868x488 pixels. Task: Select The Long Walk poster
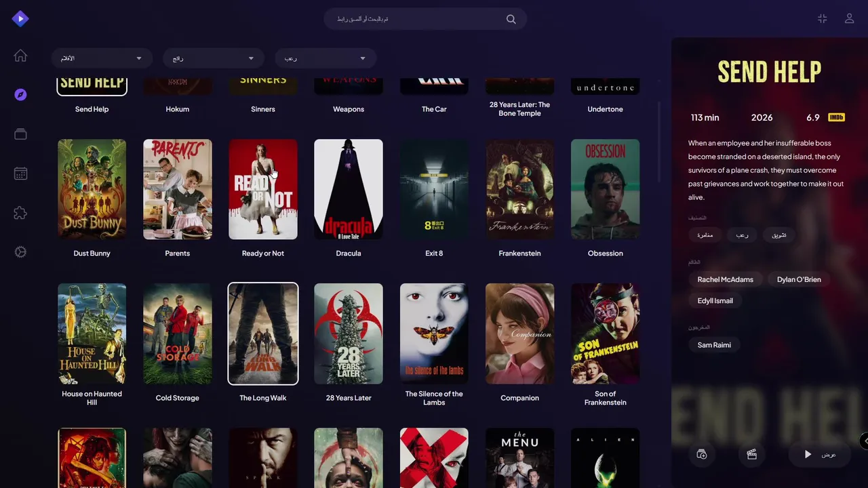263,333
